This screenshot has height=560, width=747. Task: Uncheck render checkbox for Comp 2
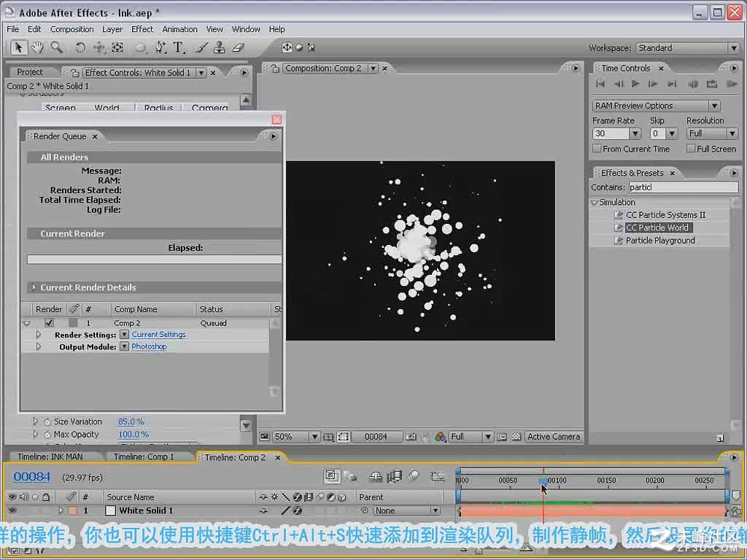point(49,322)
